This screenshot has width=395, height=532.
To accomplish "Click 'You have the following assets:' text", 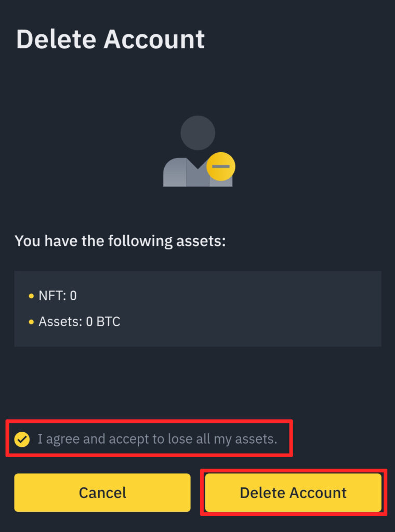I will tap(120, 241).
